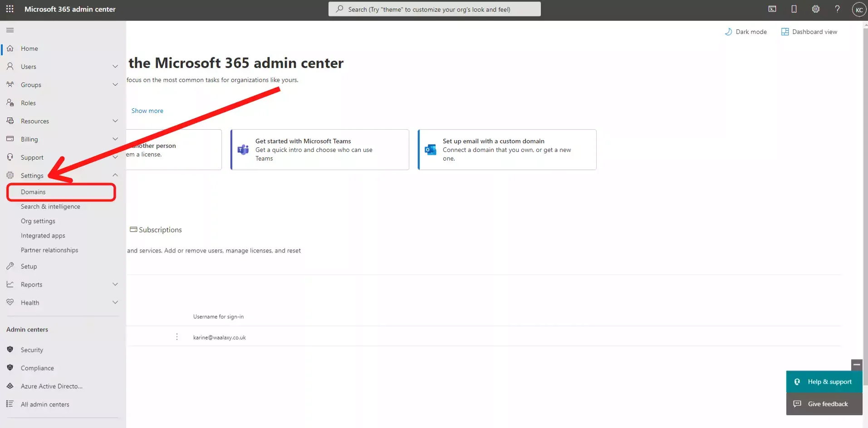The width and height of the screenshot is (868, 428).
Task: Open Get started with Microsoft Teams card
Action: 320,150
